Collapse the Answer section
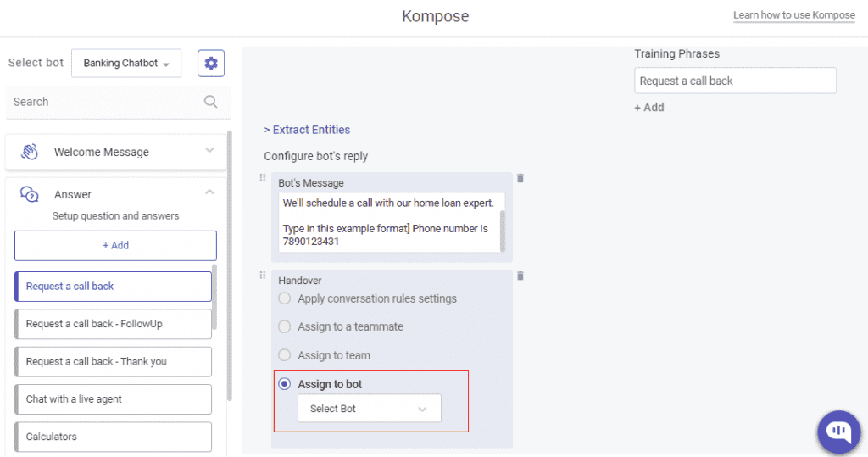Viewport: 868px width, 457px height. tap(209, 192)
